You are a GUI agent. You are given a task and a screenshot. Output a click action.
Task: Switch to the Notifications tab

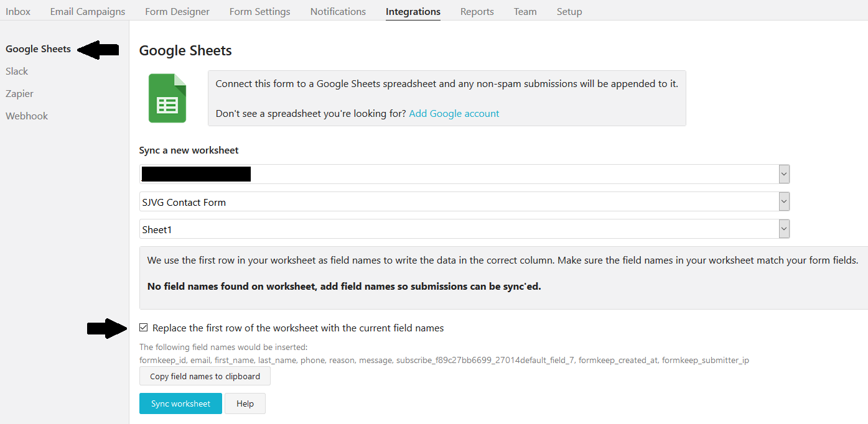click(338, 11)
